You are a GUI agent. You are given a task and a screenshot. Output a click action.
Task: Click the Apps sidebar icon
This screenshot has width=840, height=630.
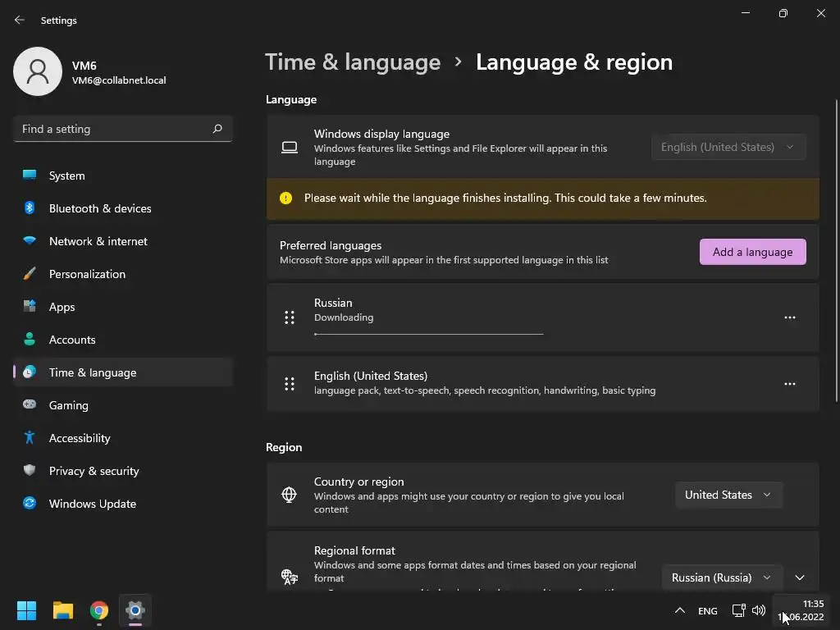30,307
